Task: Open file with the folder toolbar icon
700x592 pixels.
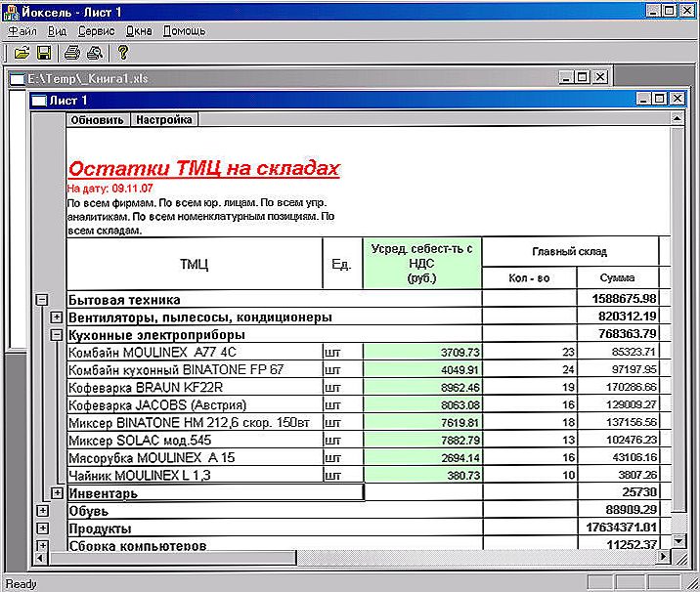Action: tap(22, 53)
